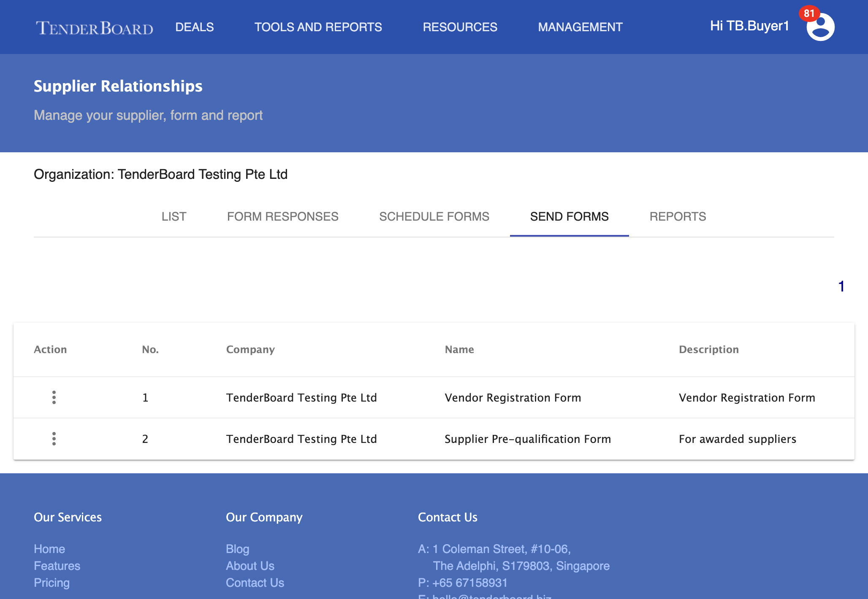This screenshot has height=599, width=868.
Task: Open the DEALS menu
Action: point(195,27)
